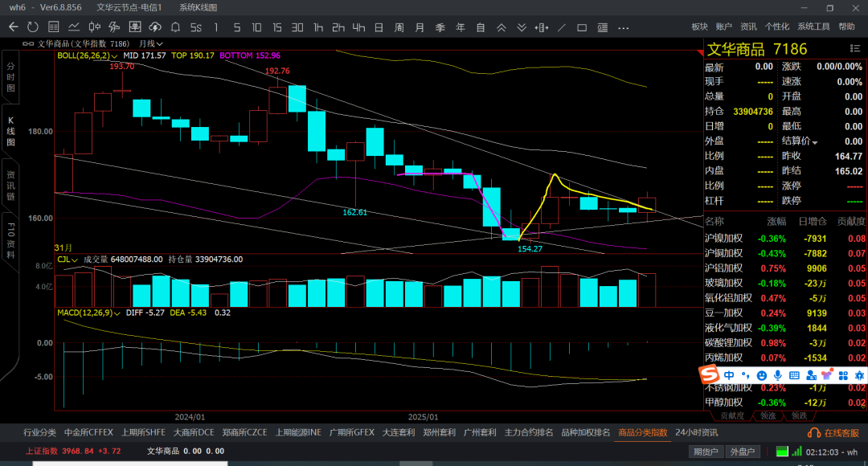The height and width of the screenshot is (466, 868).
Task: Select the rectangle drawing tool
Action: [582, 27]
